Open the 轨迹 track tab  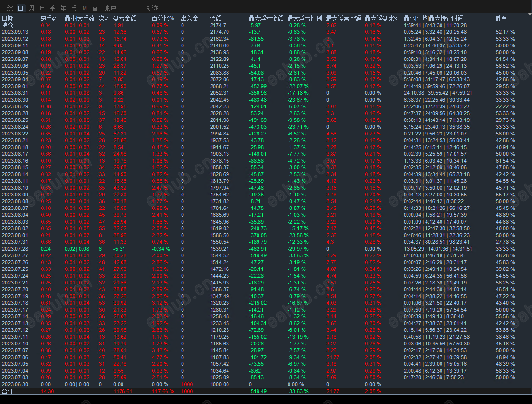tap(152, 9)
